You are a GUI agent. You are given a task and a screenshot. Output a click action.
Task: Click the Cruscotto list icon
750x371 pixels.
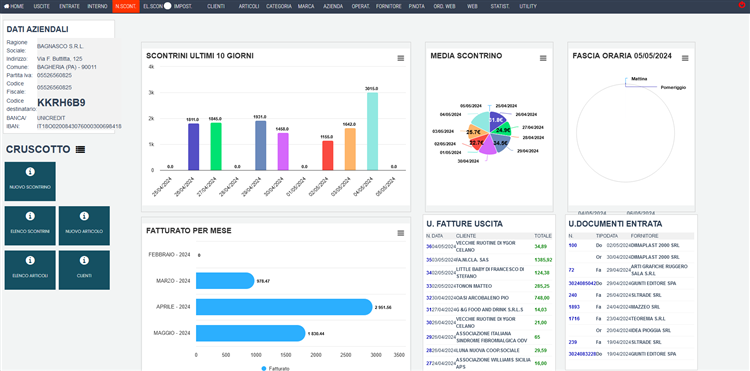click(80, 150)
